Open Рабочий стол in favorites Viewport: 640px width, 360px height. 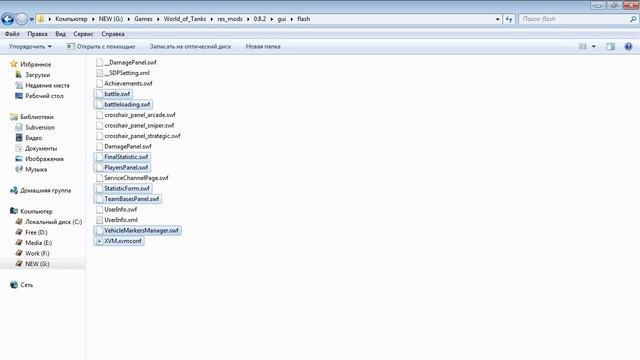[x=39, y=96]
